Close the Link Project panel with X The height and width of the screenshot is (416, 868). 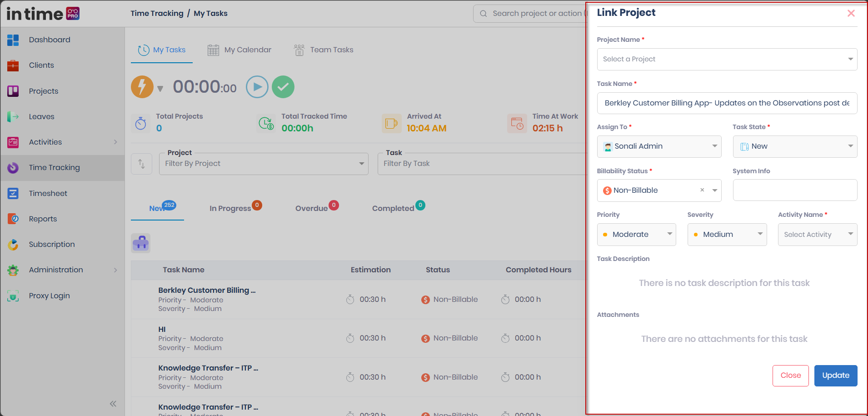click(x=851, y=13)
